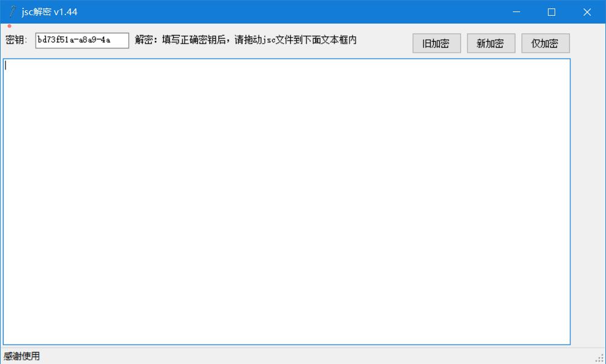606x364 pixels.
Task: Click the 新加密 button
Action: pos(491,44)
